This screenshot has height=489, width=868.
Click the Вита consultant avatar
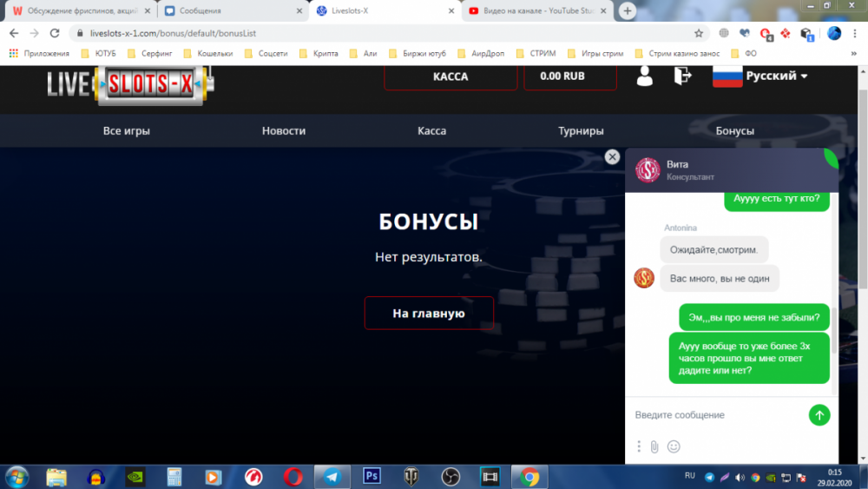click(x=648, y=170)
